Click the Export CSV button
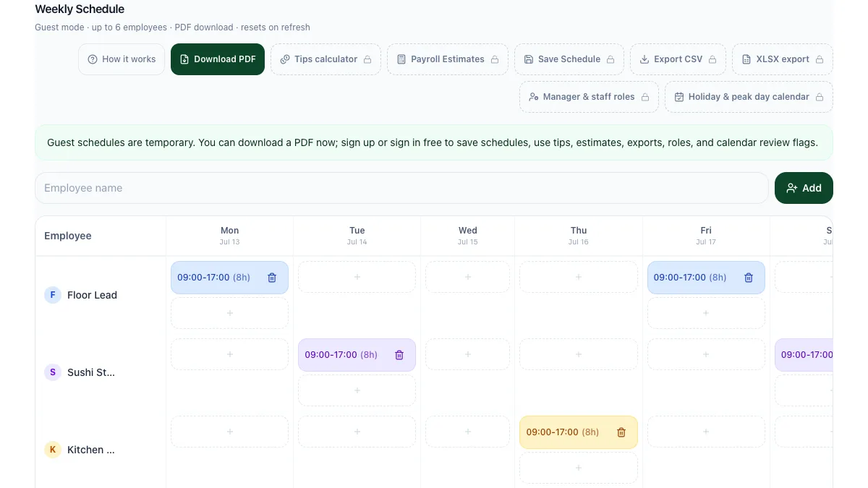The width and height of the screenshot is (868, 488). tap(678, 59)
